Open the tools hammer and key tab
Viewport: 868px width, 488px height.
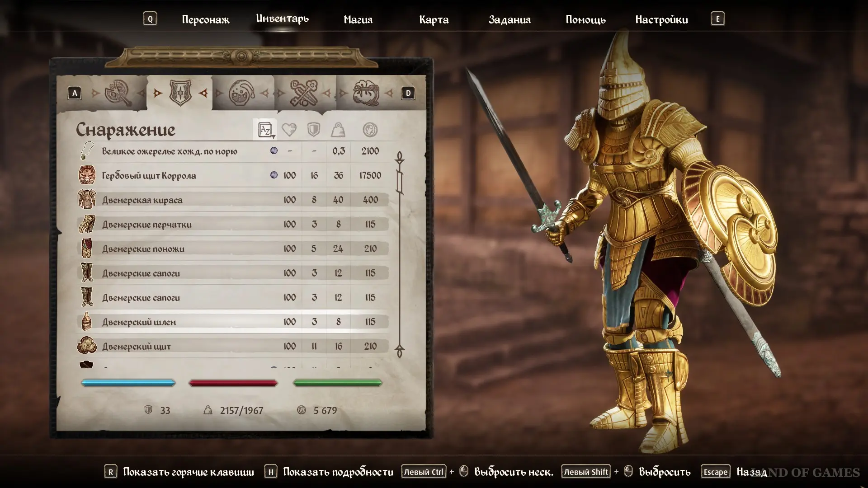click(x=303, y=93)
